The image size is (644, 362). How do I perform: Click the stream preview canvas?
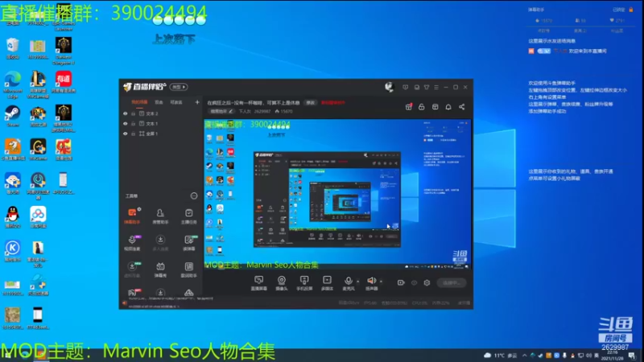[337, 194]
